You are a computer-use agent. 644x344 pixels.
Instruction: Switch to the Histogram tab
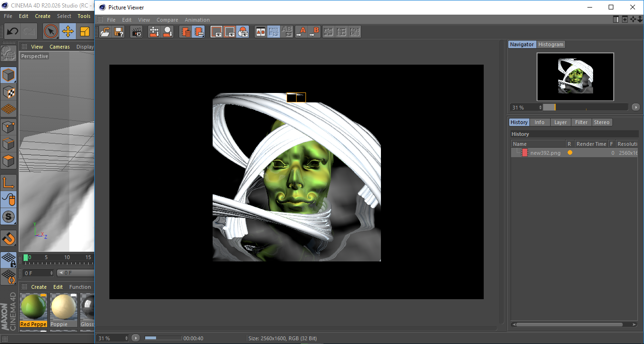(551, 44)
